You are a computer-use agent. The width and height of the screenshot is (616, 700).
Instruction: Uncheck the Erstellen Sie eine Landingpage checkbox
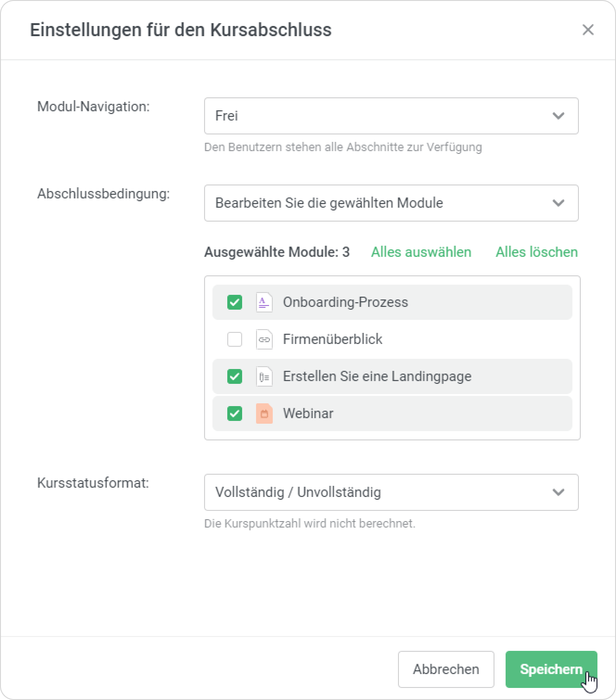click(235, 376)
